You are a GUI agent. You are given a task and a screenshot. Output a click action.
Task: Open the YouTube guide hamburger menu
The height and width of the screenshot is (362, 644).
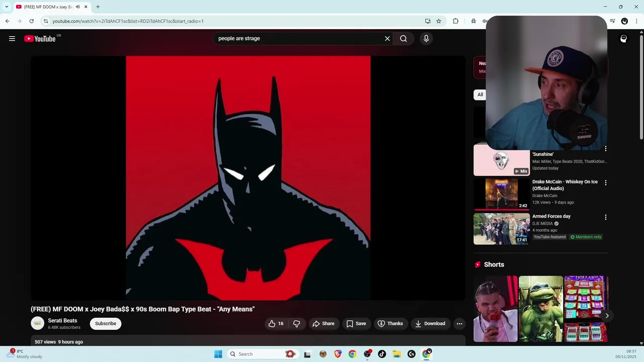[12, 39]
